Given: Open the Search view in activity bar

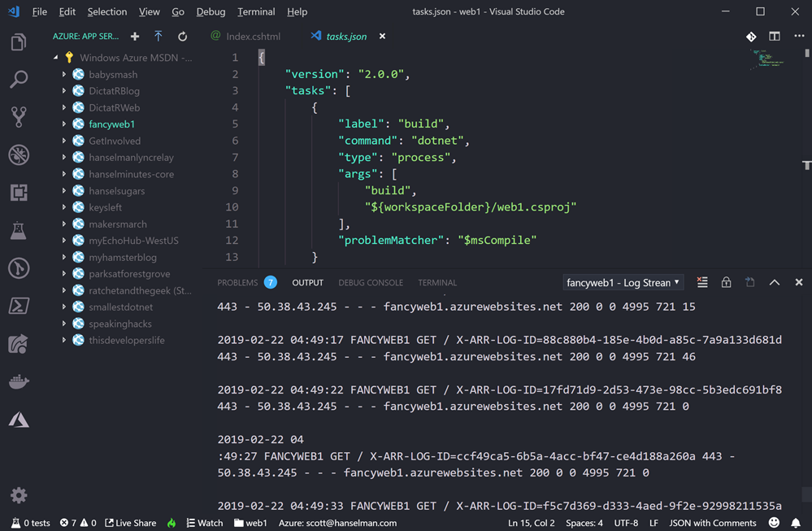Looking at the screenshot, I should (19, 80).
